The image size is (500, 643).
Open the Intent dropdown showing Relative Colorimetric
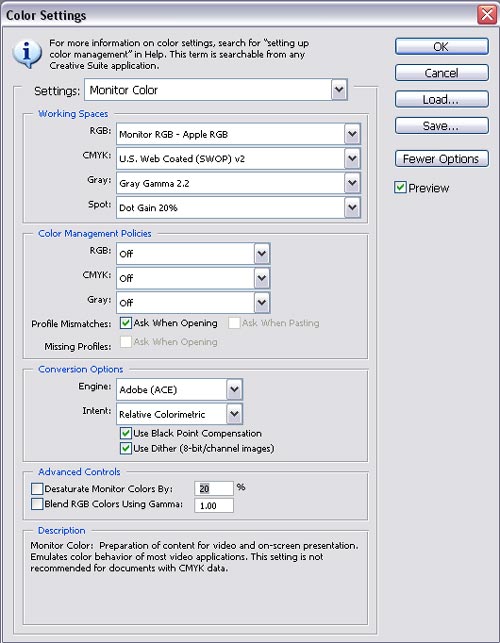180,414
